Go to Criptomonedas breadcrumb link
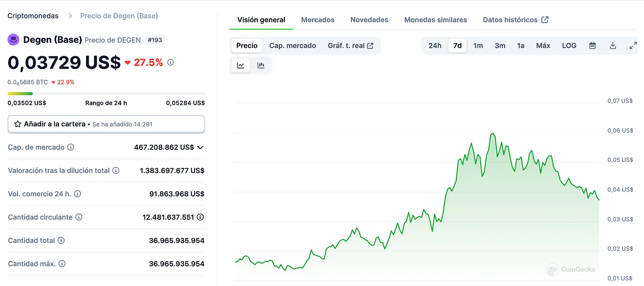 pyautogui.click(x=33, y=16)
